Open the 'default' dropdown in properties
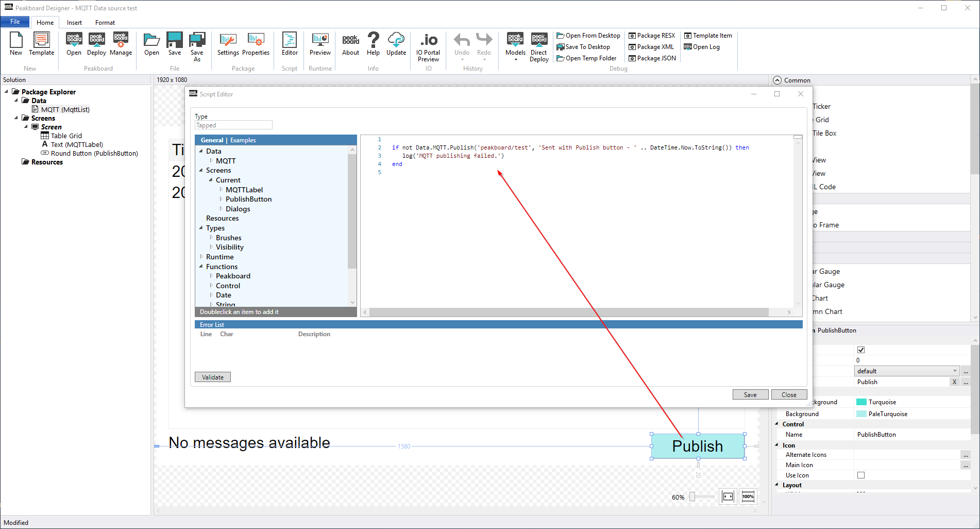Screen dimensions: 980x529 pos(907,371)
